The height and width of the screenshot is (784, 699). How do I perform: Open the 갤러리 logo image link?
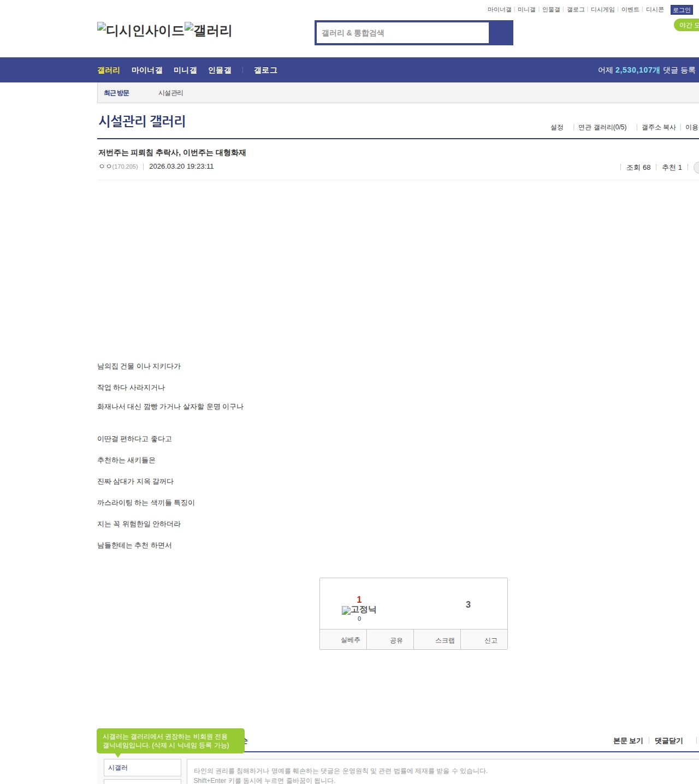pyautogui.click(x=208, y=31)
